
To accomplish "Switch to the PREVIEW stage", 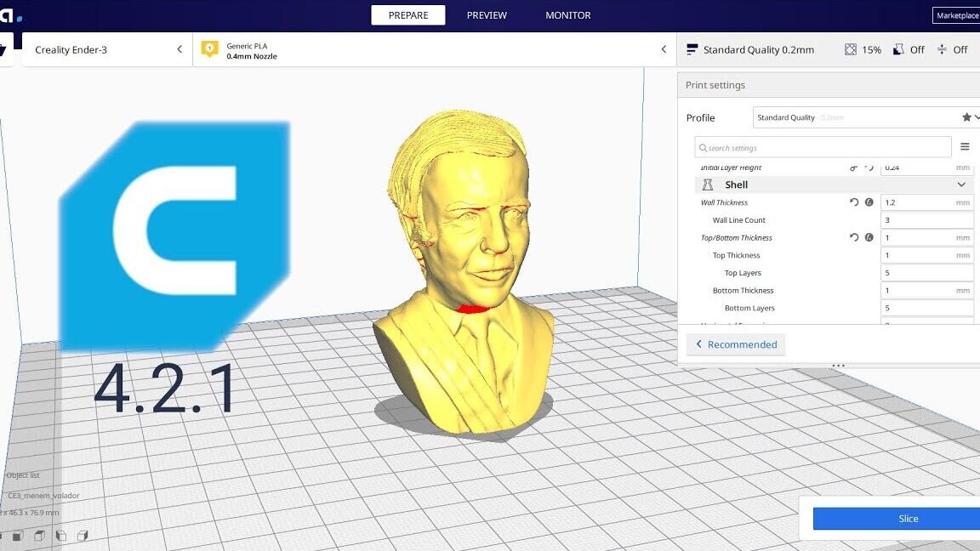I will (487, 15).
